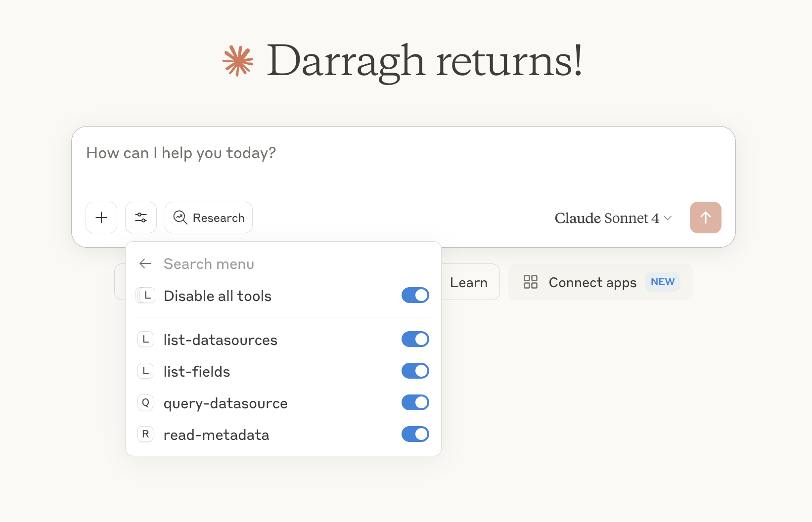Toggle the read-metadata tool switch
Viewport: 812px width, 522px height.
click(415, 435)
